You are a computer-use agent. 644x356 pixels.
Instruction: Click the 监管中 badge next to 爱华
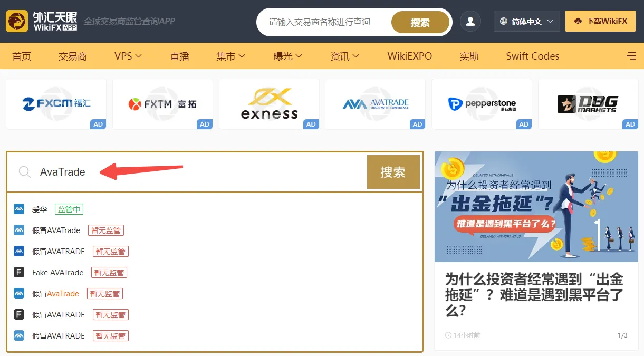coord(69,209)
